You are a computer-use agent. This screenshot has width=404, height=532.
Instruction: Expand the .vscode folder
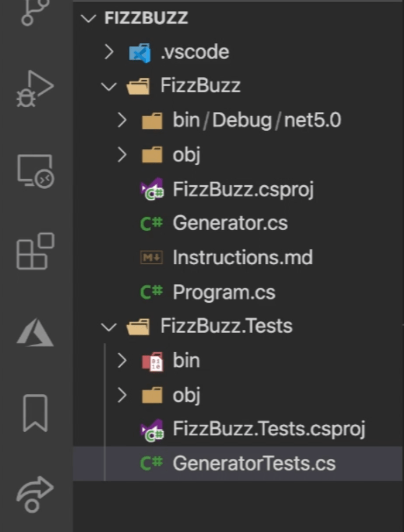109,51
